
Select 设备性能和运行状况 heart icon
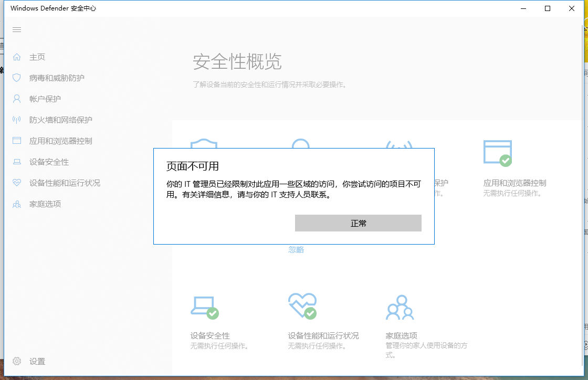pyautogui.click(x=16, y=183)
